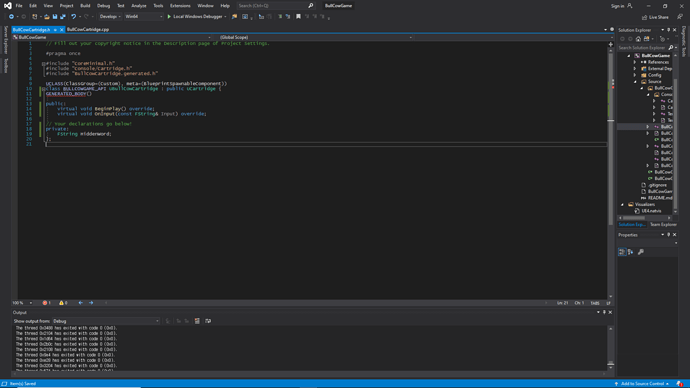This screenshot has width=690, height=388.
Task: Toggle auto-hide pin on Solution Explorer
Action: 668,30
